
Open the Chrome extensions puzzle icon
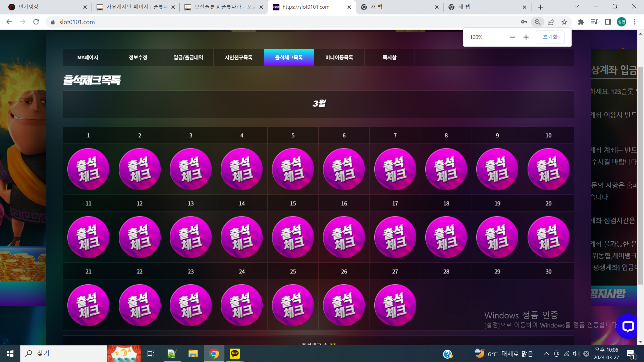click(x=581, y=22)
